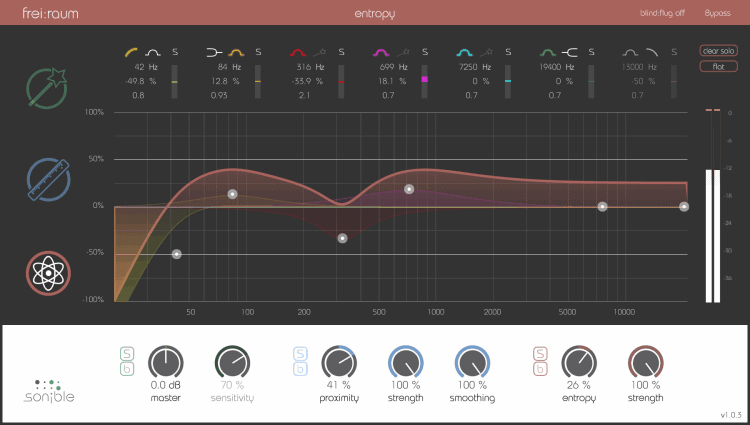Select the 42 Hz node on graph
The height and width of the screenshot is (425, 750).
pos(176,254)
